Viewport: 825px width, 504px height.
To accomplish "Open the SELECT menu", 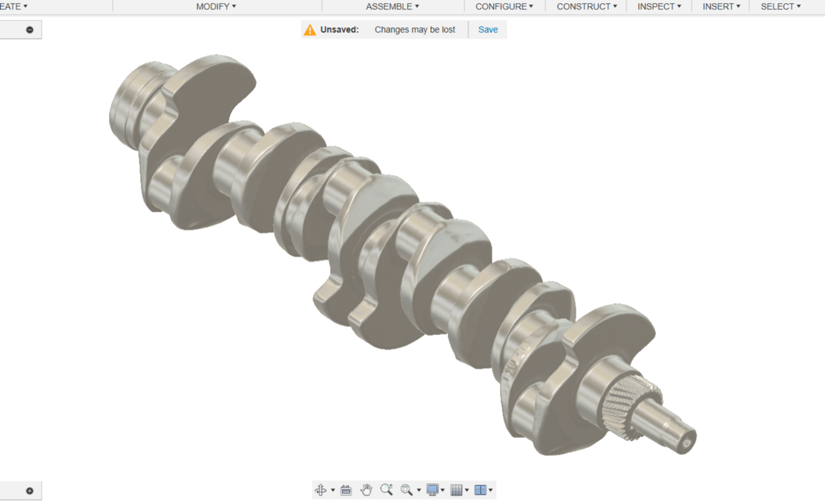I will click(781, 6).
